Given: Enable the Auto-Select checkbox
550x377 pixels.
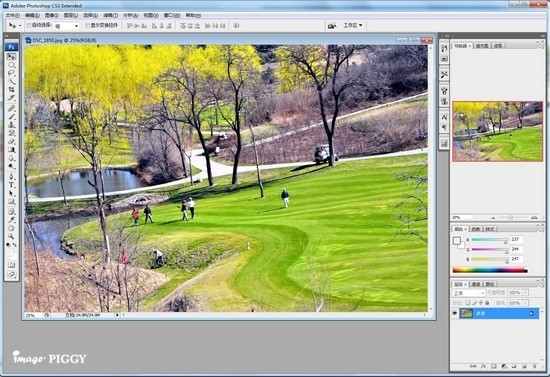Looking at the screenshot, I should point(29,25).
